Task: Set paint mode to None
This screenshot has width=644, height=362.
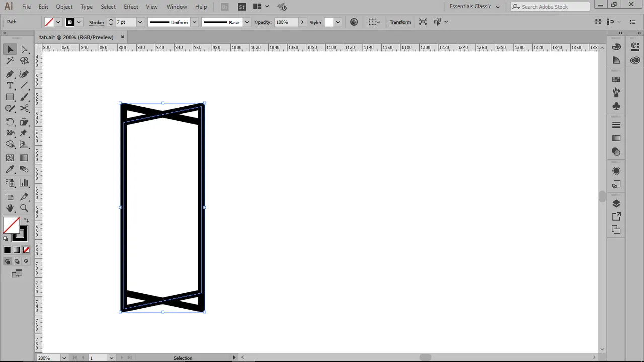Action: coord(26,250)
